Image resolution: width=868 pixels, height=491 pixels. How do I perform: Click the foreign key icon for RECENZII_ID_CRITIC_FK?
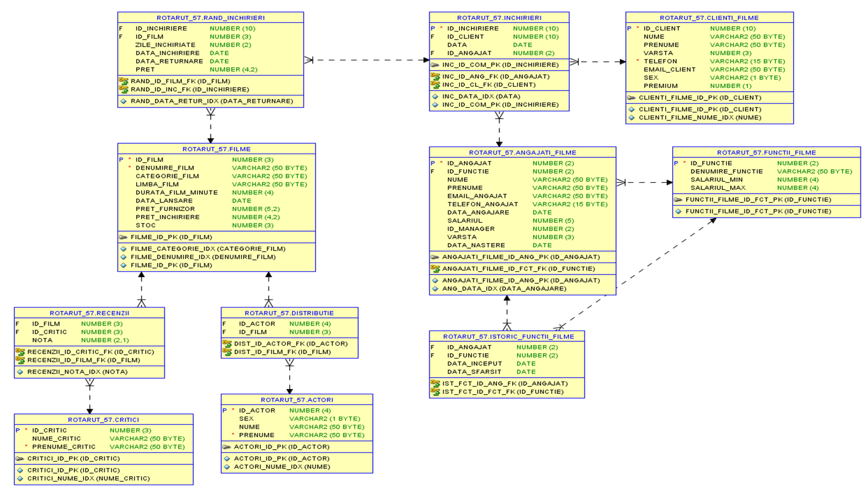[x=19, y=350]
